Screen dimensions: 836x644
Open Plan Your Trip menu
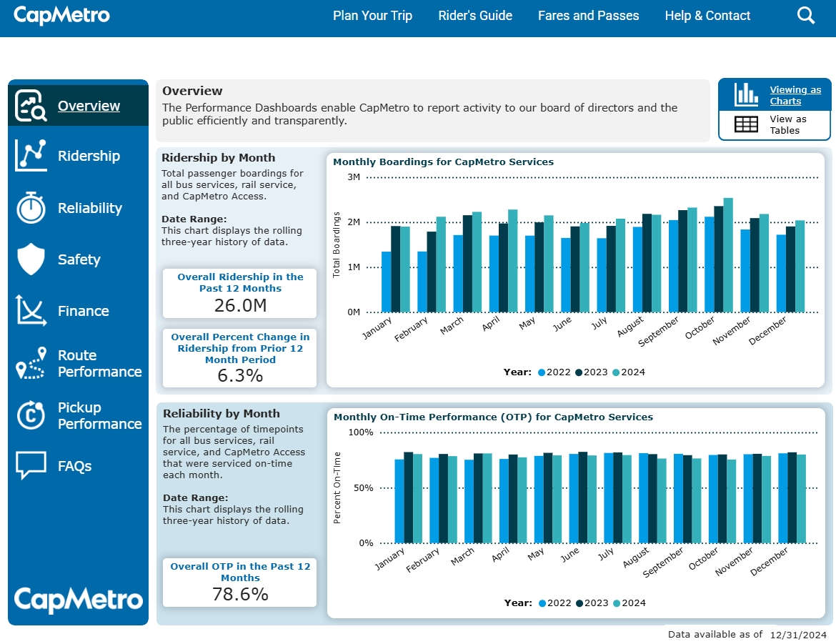pyautogui.click(x=372, y=16)
